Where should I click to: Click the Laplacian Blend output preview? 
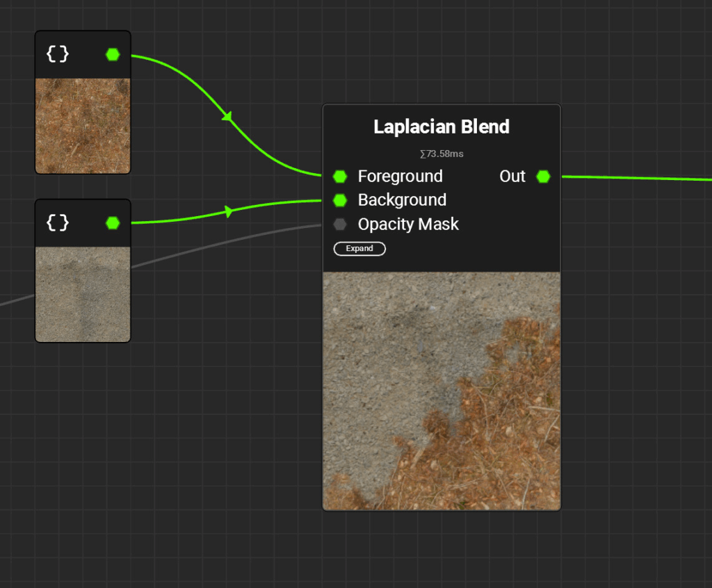coord(442,391)
